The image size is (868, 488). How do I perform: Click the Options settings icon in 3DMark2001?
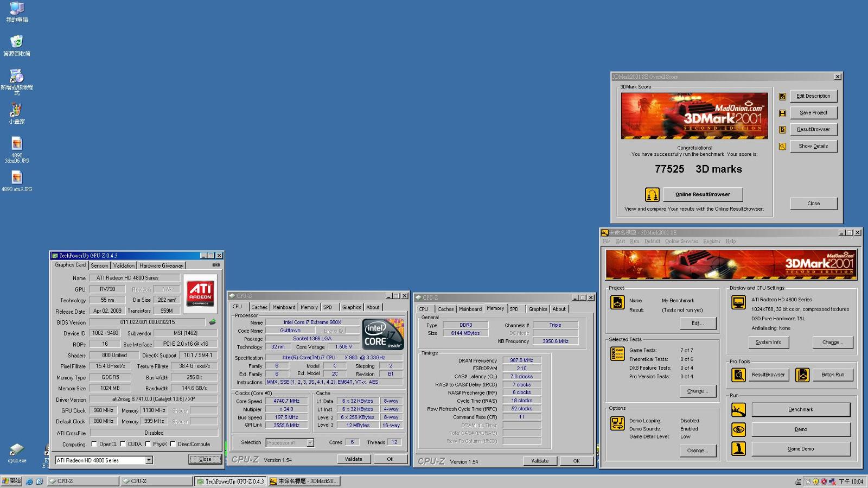pos(617,423)
